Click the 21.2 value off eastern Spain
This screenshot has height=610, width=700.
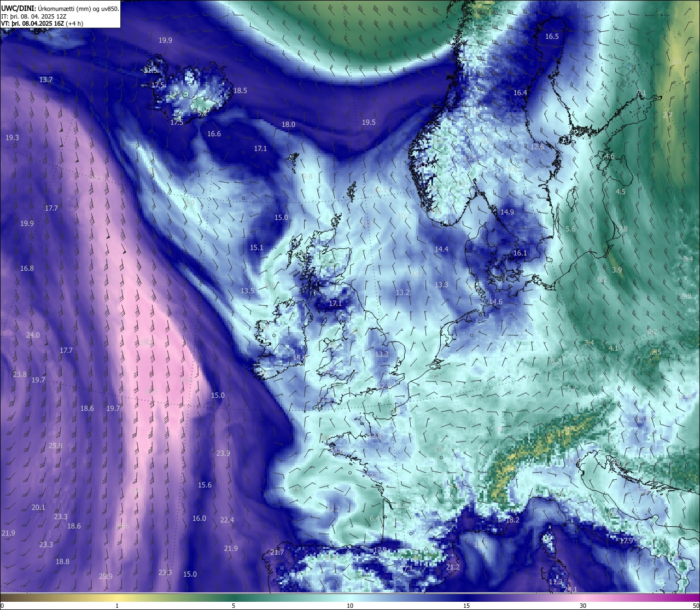(453, 567)
